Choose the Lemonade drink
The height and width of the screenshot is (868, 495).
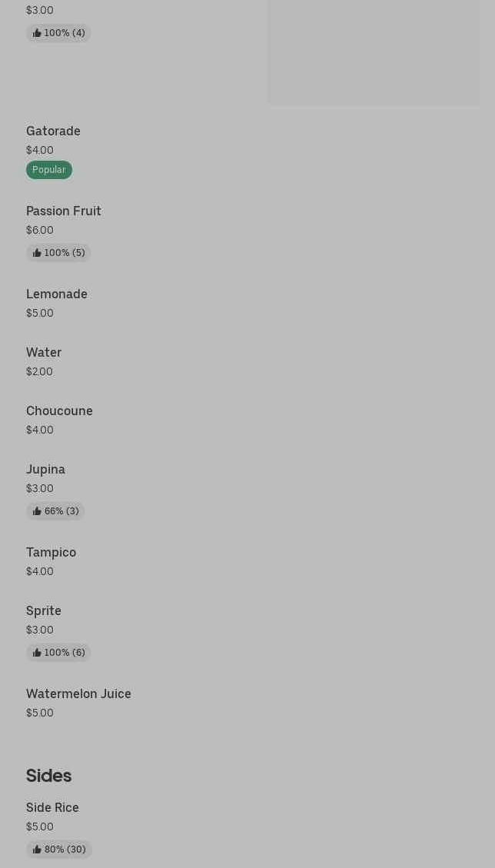56,294
